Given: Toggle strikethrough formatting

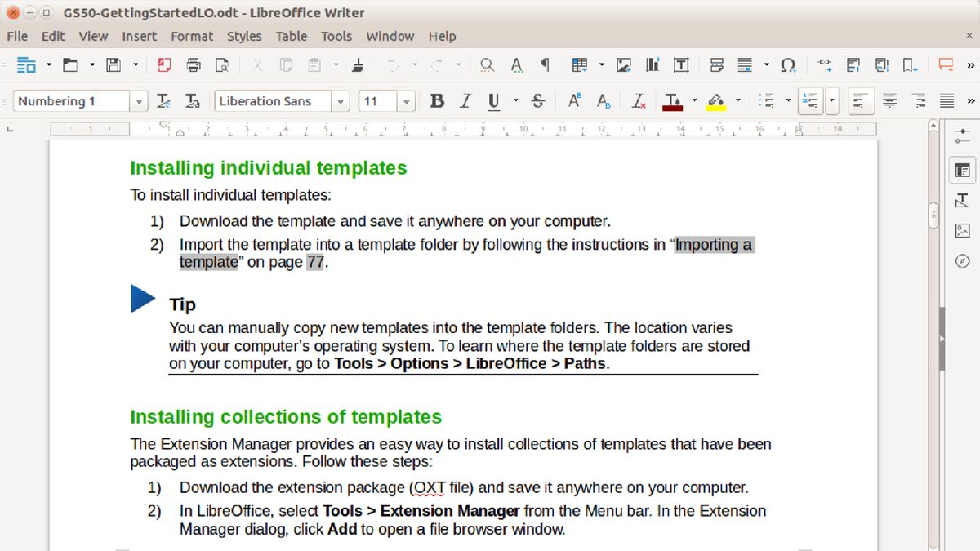Looking at the screenshot, I should pos(537,100).
